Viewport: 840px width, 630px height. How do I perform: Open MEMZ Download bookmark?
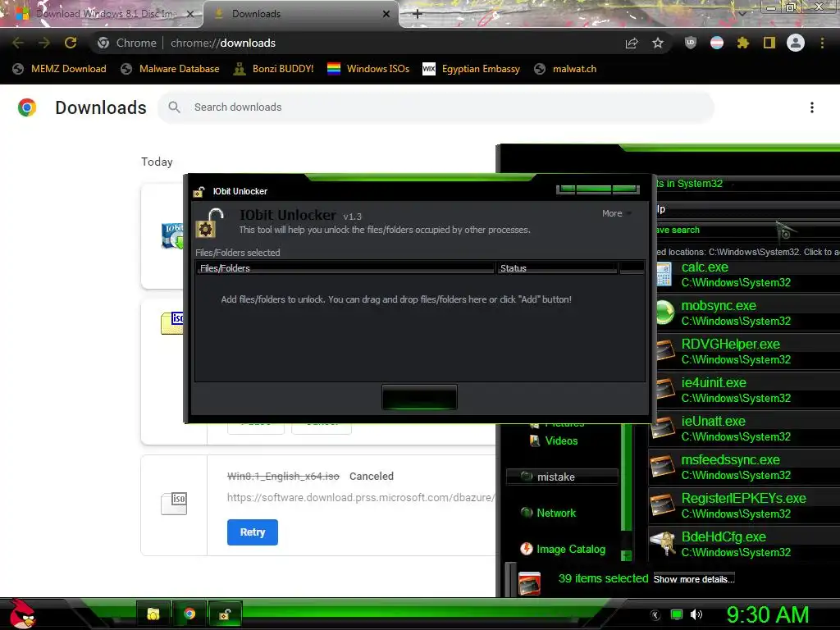59,69
